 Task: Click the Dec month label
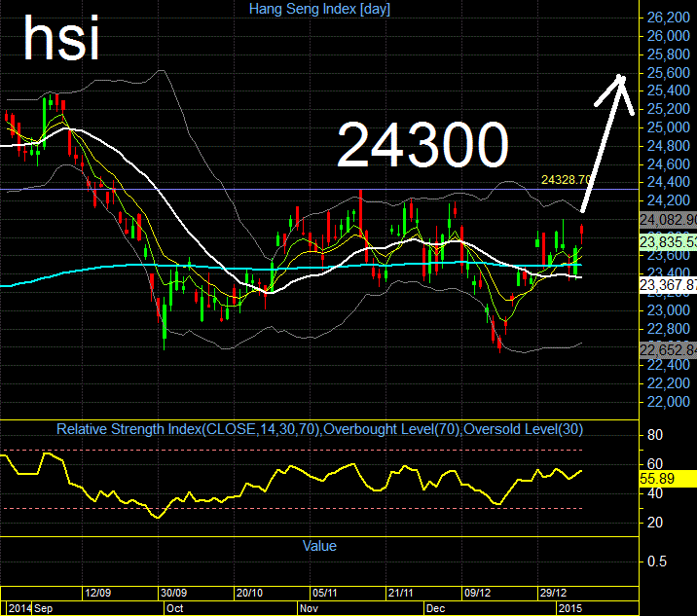435,608
